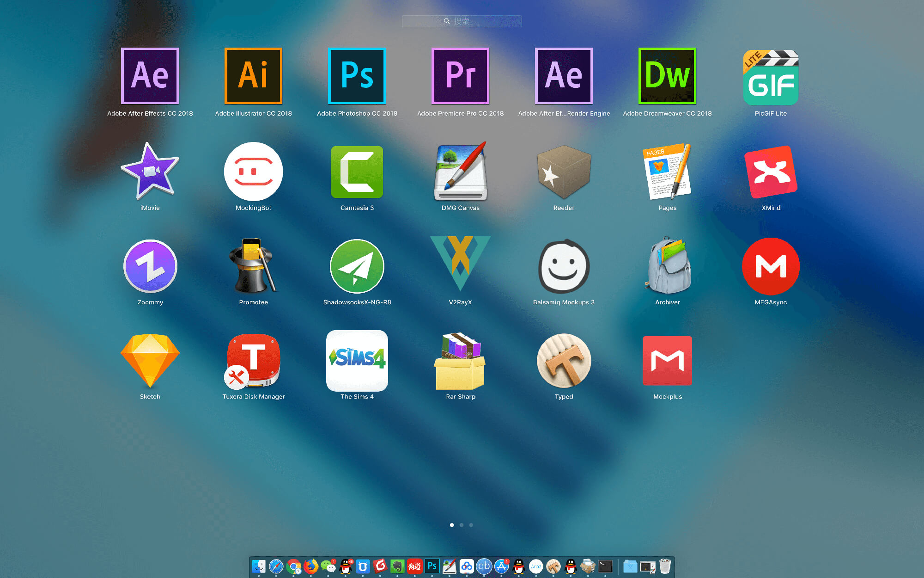Launch Promotee
Screen dimensions: 924x578
tap(253, 265)
